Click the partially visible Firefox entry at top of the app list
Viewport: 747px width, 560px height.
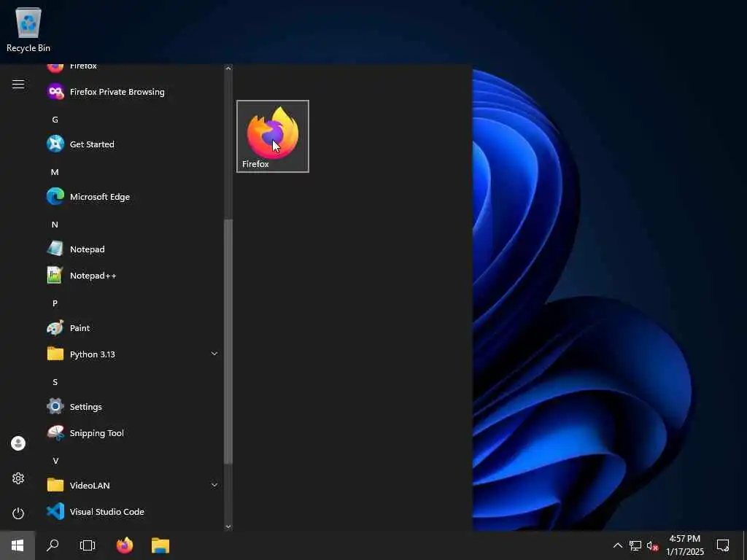pos(131,69)
